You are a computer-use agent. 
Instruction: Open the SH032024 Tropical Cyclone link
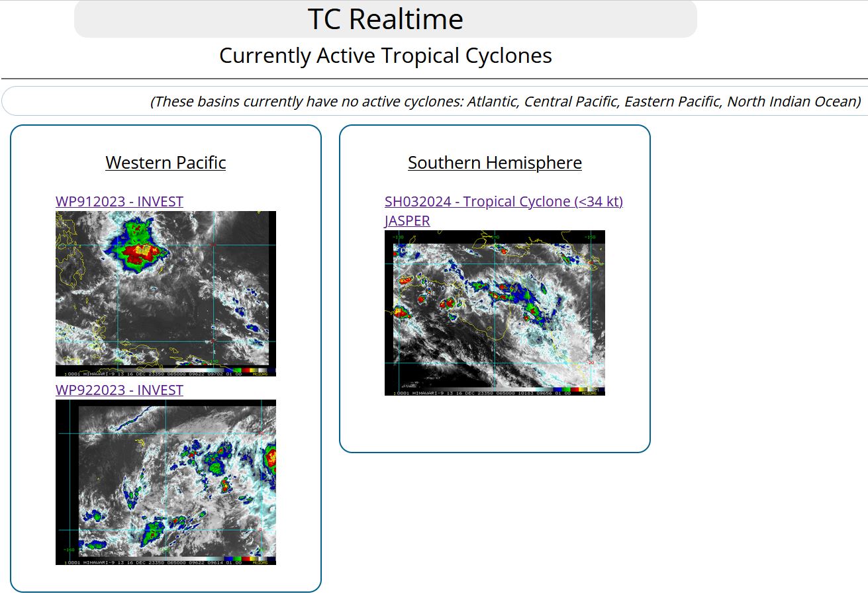point(503,202)
